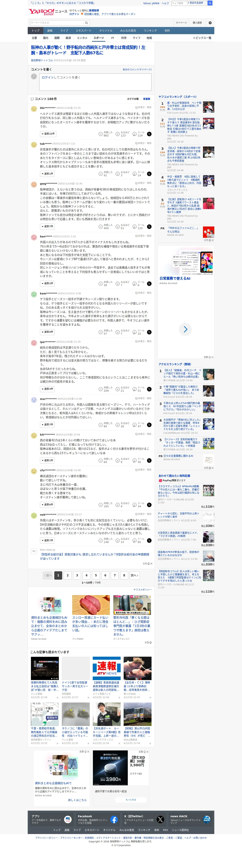
Task: Share cfu's comment on X
Action: point(149,505)
